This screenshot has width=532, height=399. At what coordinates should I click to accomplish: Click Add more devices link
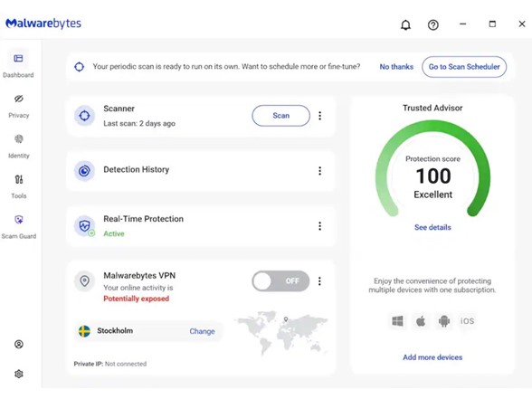point(432,357)
